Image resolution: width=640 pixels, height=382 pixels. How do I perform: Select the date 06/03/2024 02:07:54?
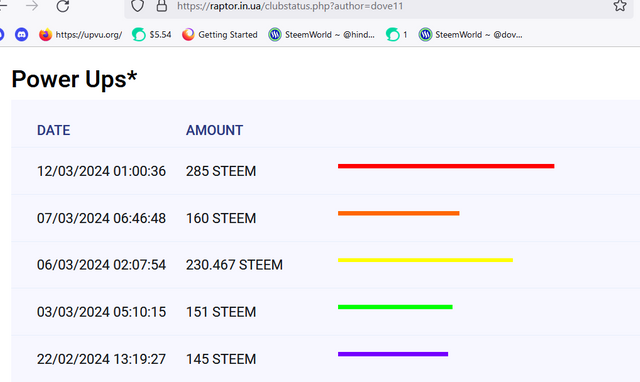pos(101,265)
